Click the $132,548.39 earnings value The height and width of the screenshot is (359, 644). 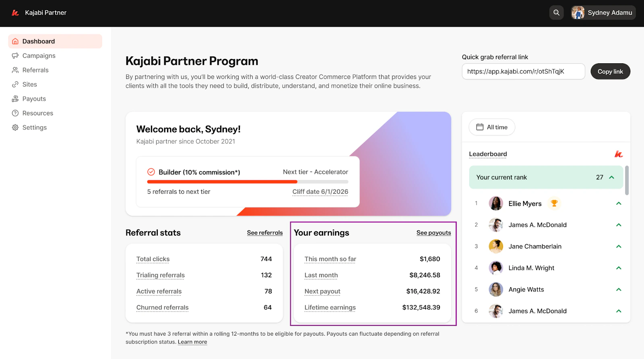[421, 307]
